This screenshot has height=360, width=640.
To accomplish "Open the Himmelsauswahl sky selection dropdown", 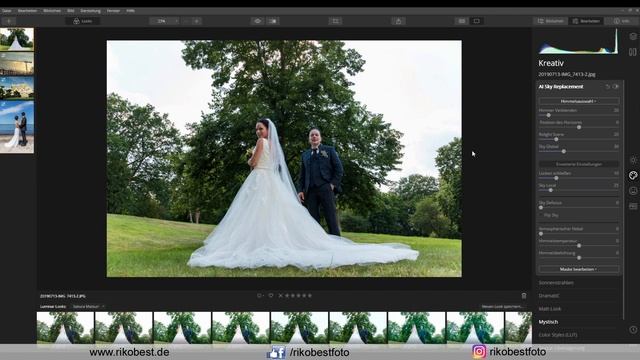I will [579, 101].
